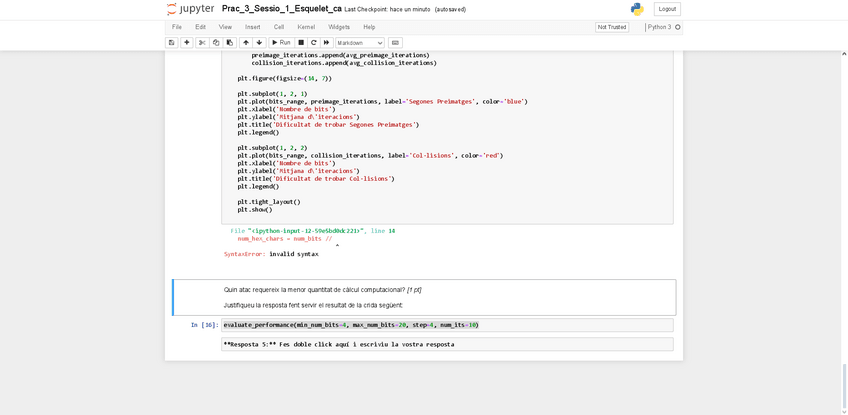Toggle the Not Trusted notebook indicator
Image resolution: width=848 pixels, height=415 pixels.
pos(612,27)
